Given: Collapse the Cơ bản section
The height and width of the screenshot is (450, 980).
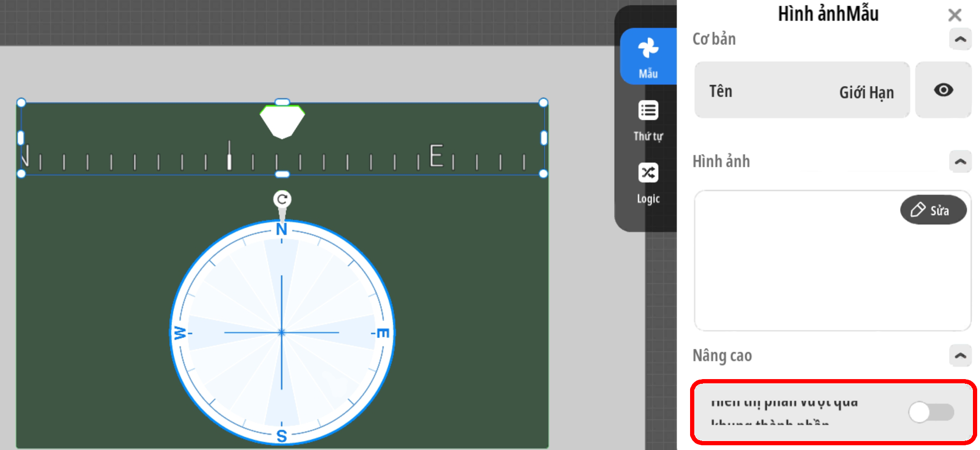Looking at the screenshot, I should click(960, 39).
